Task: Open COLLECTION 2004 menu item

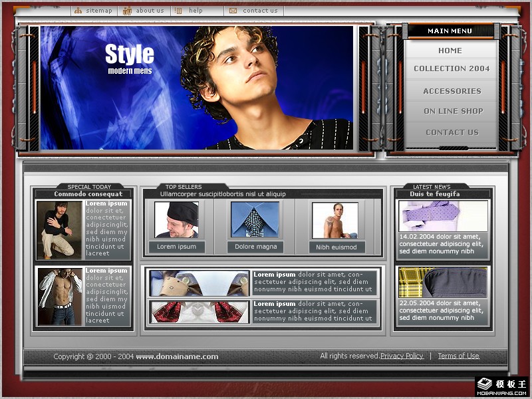Action: pos(452,68)
